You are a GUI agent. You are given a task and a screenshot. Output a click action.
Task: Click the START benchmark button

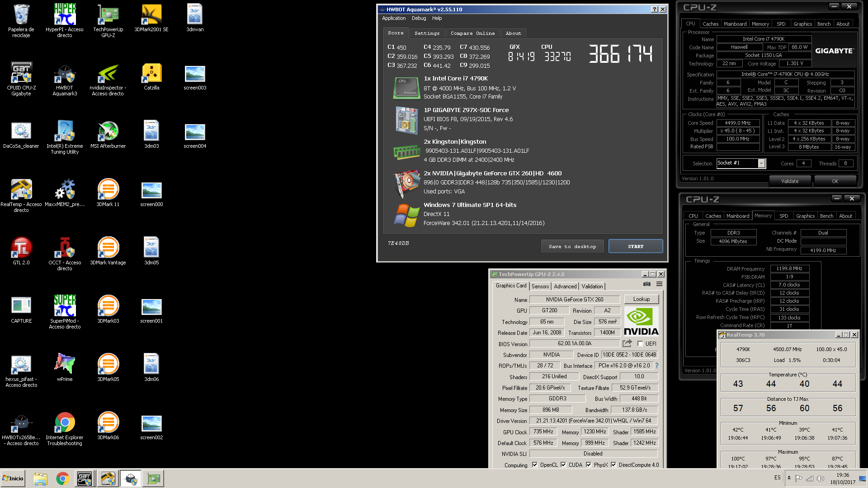pos(635,246)
